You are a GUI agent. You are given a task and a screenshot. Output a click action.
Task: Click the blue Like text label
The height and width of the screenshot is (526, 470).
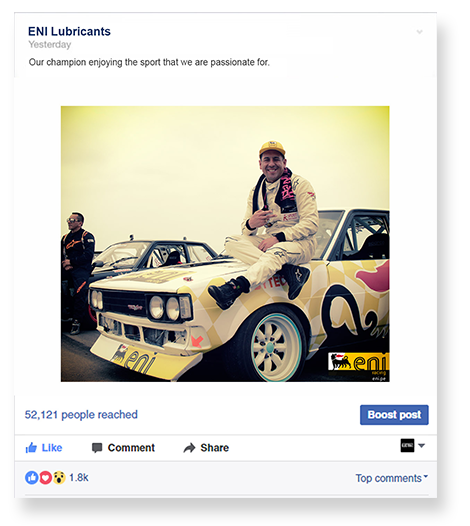pyautogui.click(x=52, y=448)
